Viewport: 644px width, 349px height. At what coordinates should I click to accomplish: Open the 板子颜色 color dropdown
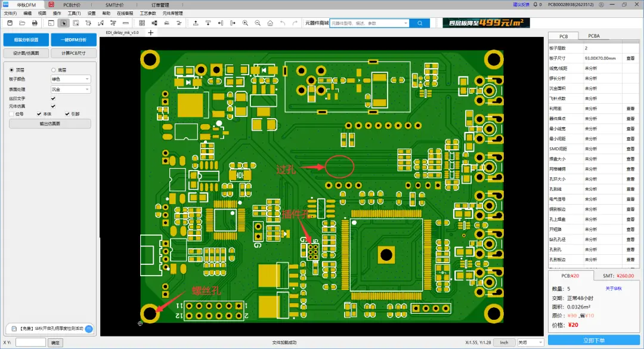coord(70,79)
